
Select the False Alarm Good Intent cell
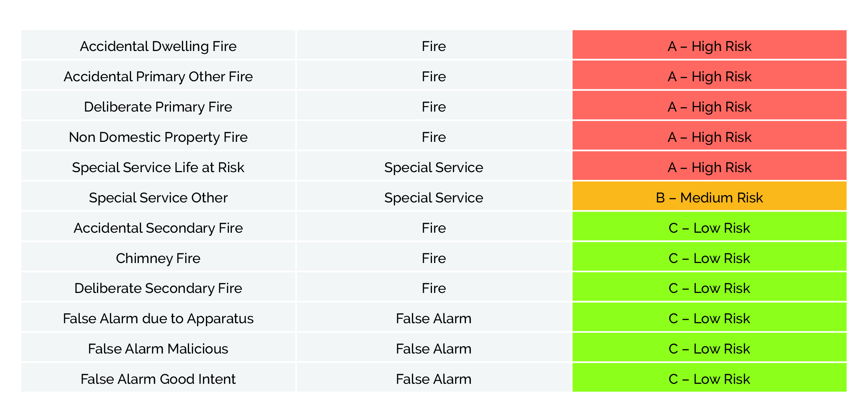click(x=158, y=378)
